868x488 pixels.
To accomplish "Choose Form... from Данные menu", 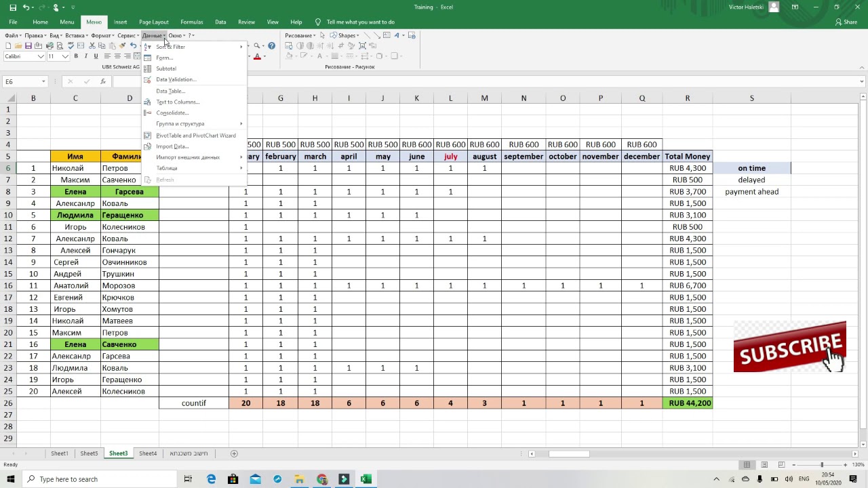I will [x=194, y=58].
